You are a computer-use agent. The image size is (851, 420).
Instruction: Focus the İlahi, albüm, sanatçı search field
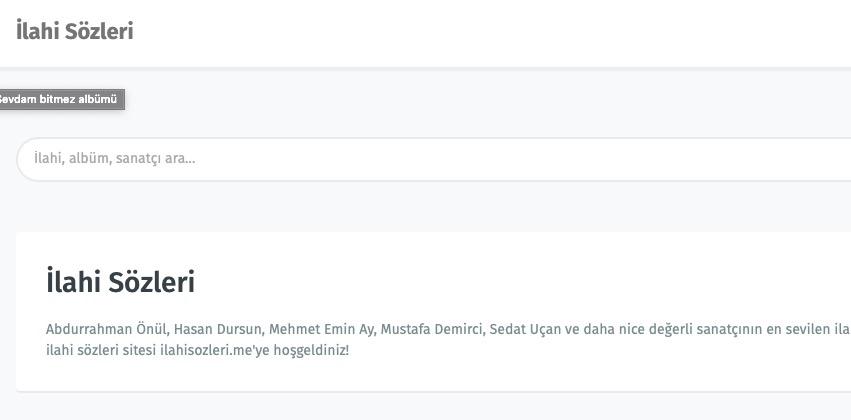(430, 159)
